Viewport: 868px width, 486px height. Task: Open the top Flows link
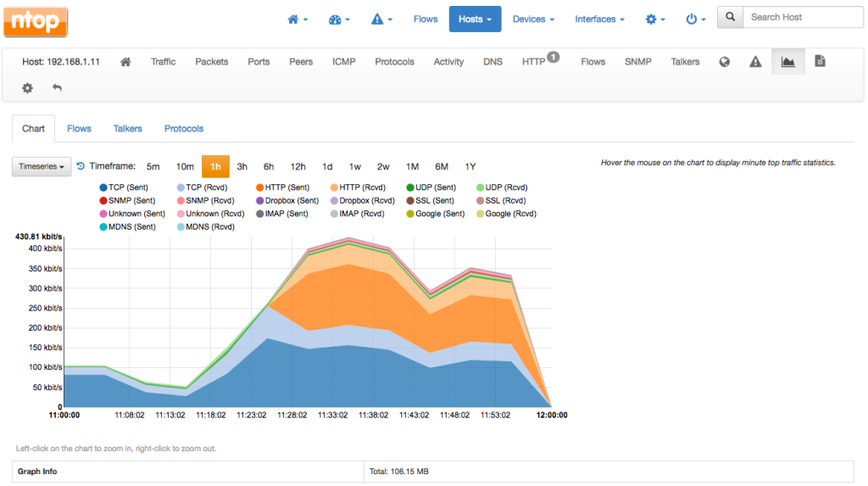[426, 19]
